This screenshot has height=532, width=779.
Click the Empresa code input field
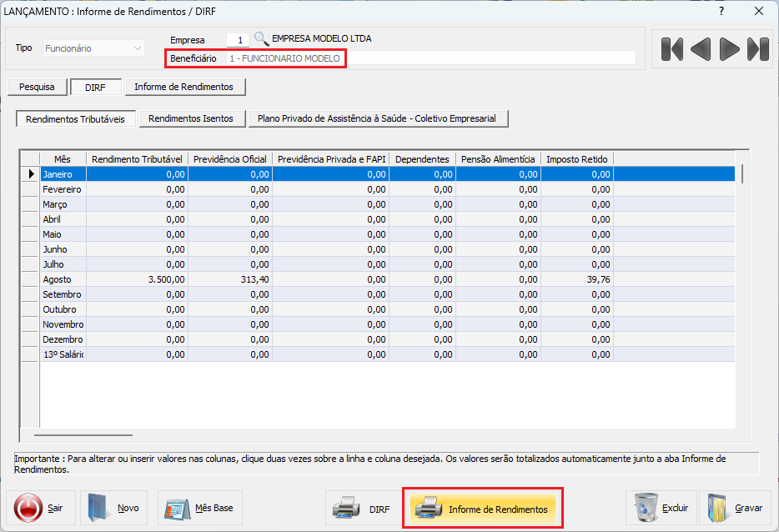(x=238, y=39)
